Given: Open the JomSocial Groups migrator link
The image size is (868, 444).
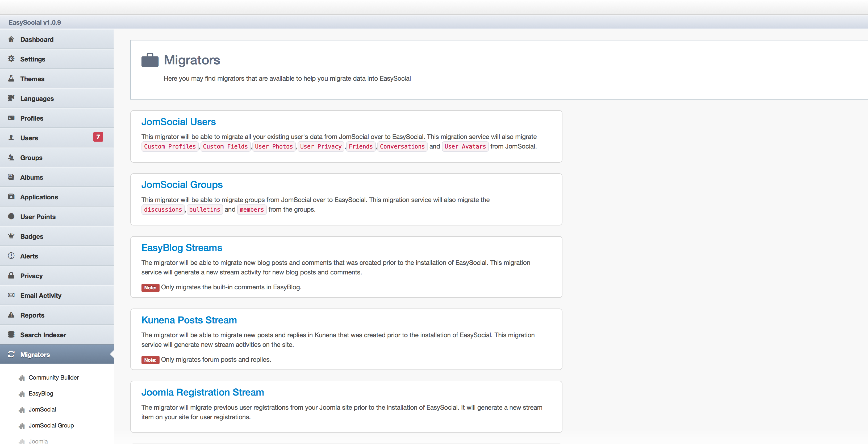Looking at the screenshot, I should pos(182,184).
